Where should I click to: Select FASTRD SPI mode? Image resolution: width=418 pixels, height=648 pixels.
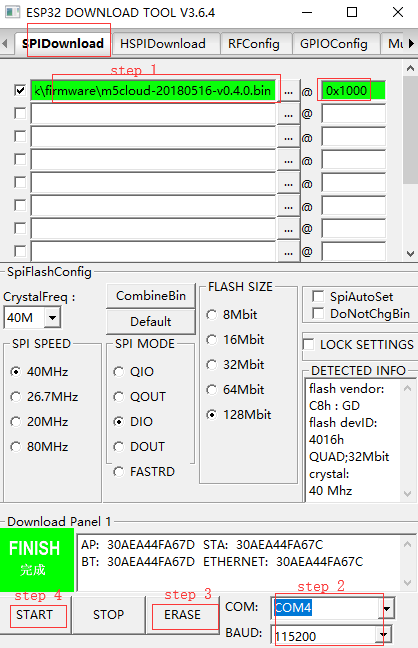(119, 472)
